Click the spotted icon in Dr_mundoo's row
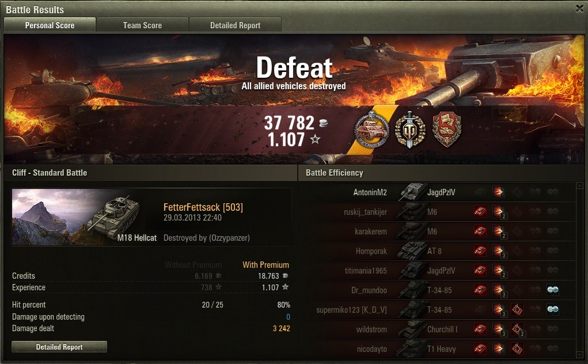This screenshot has height=364, width=588. (553, 290)
